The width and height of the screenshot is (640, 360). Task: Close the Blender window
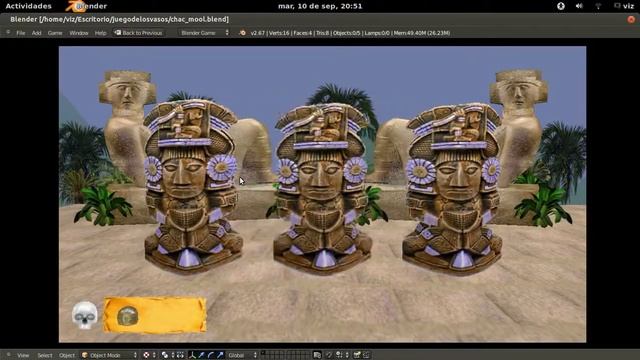[631, 19]
